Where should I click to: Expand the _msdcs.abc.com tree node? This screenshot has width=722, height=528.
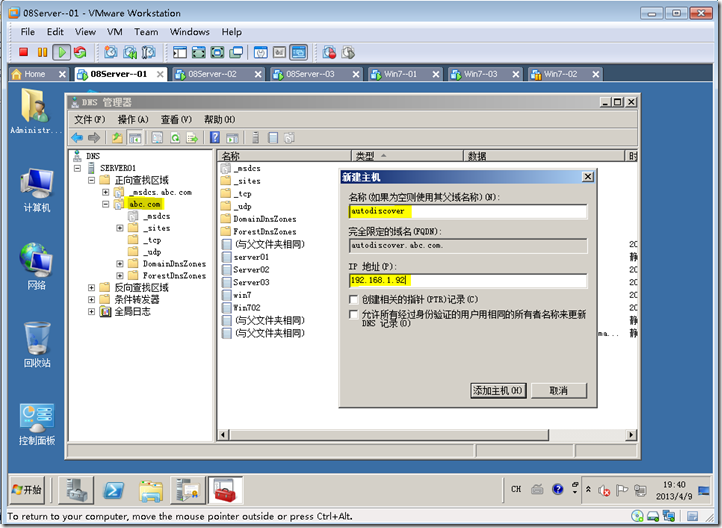[105, 192]
